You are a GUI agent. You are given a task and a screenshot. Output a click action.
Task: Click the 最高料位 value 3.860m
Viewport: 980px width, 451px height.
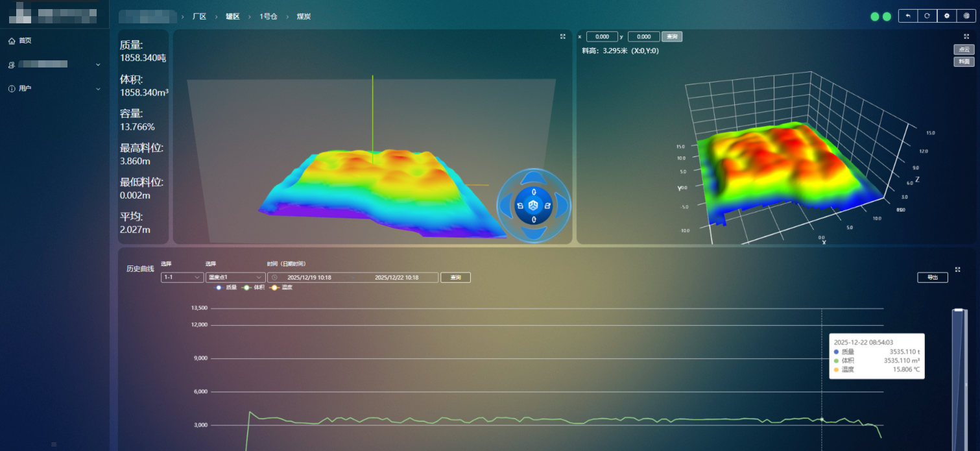[x=136, y=160]
